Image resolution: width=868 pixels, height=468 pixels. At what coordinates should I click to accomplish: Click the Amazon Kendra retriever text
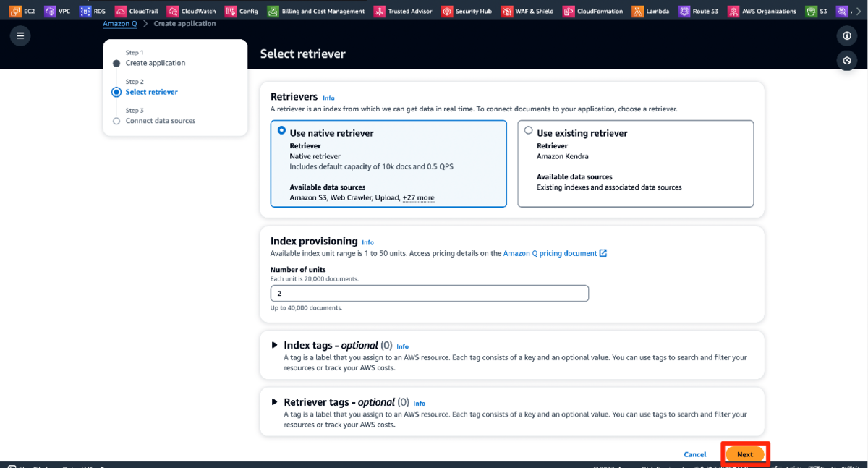tap(563, 156)
